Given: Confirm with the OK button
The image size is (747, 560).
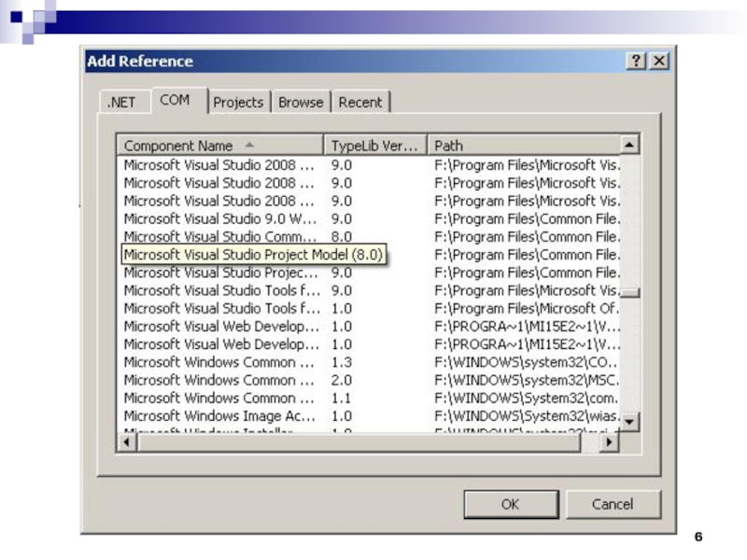Looking at the screenshot, I should tap(511, 504).
